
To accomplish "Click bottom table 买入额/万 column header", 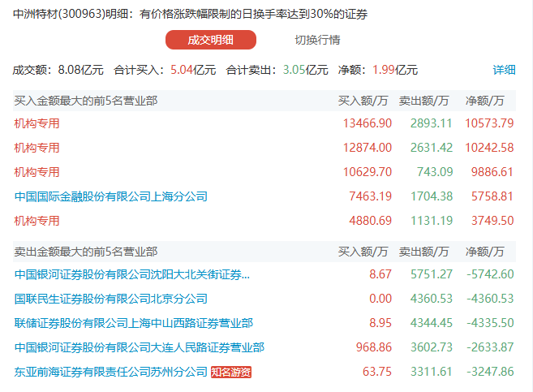I will [x=363, y=252].
